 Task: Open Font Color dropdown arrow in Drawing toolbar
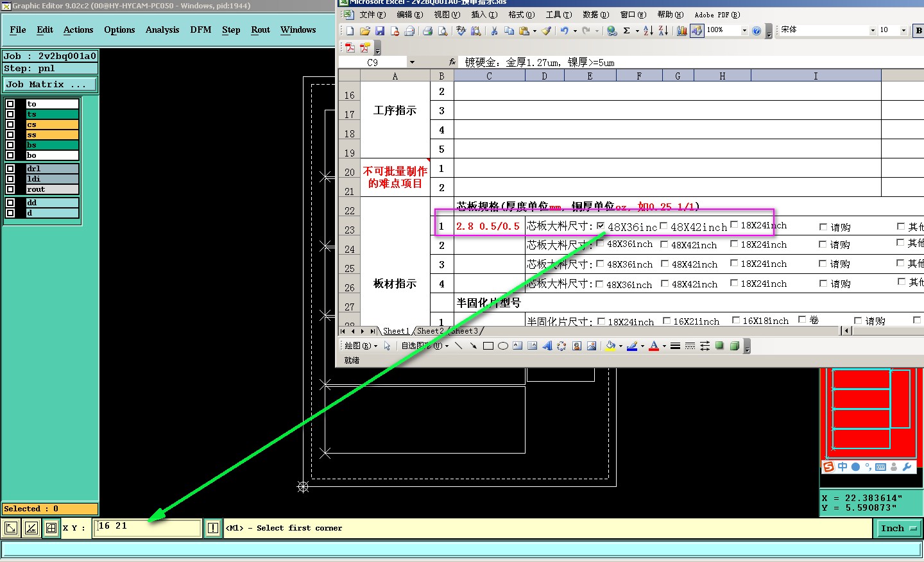pos(664,346)
